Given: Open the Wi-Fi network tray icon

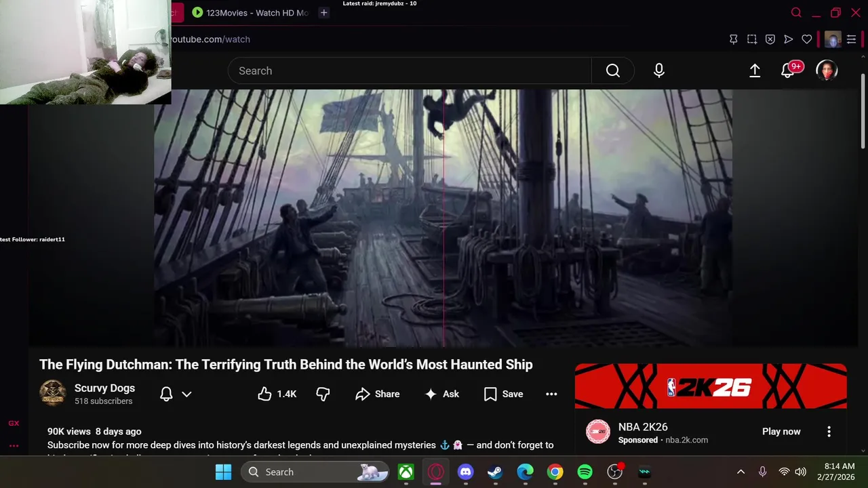Looking at the screenshot, I should (784, 472).
